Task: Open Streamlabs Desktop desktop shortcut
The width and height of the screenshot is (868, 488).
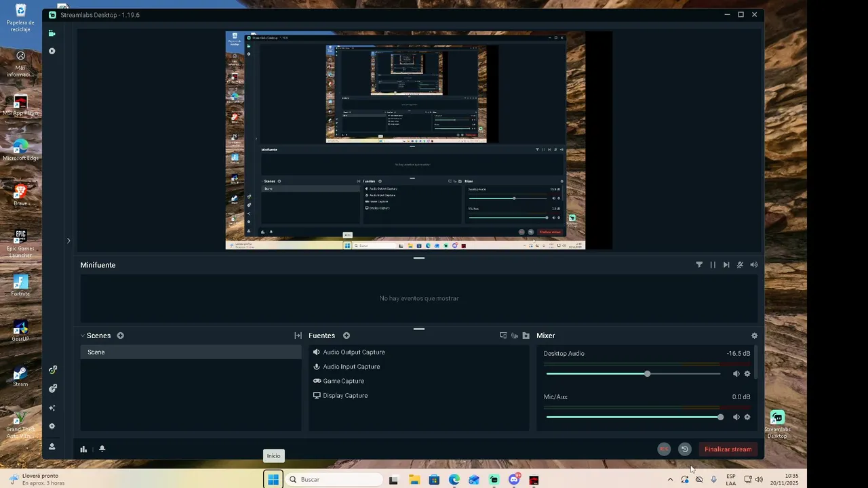Action: click(x=777, y=425)
